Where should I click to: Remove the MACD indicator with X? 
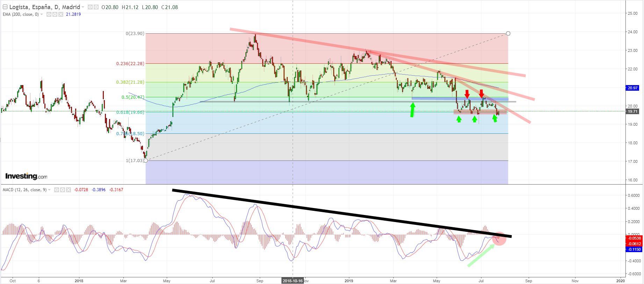[68, 190]
